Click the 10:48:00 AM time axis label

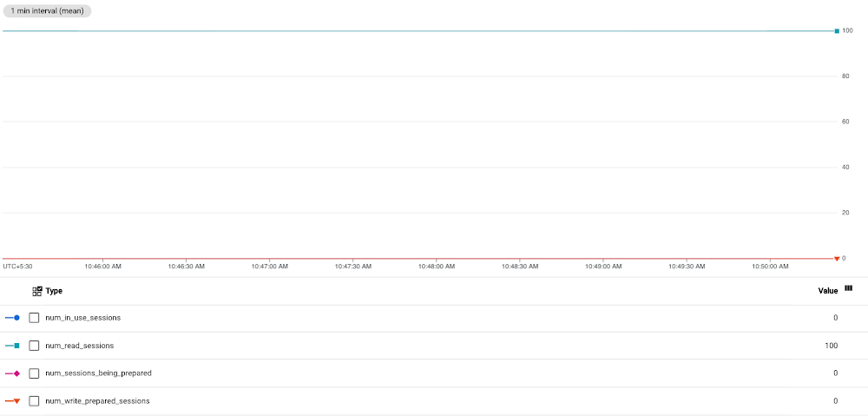tap(436, 267)
